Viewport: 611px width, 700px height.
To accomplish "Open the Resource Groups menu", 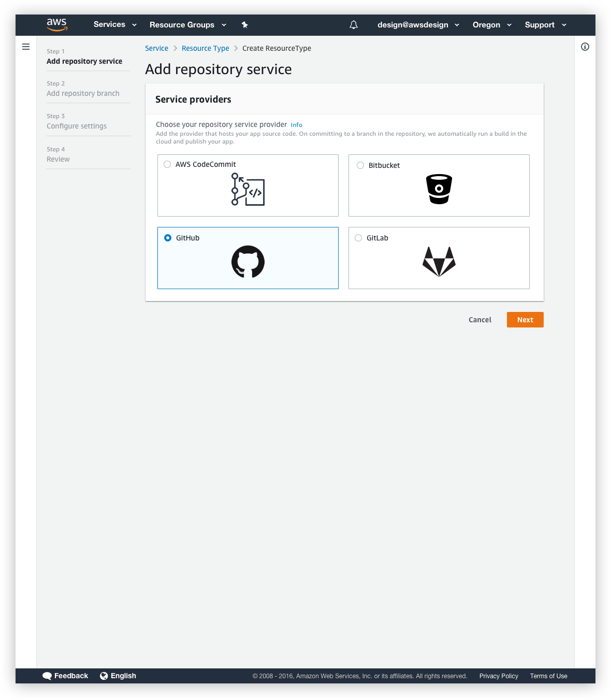I will (x=182, y=25).
